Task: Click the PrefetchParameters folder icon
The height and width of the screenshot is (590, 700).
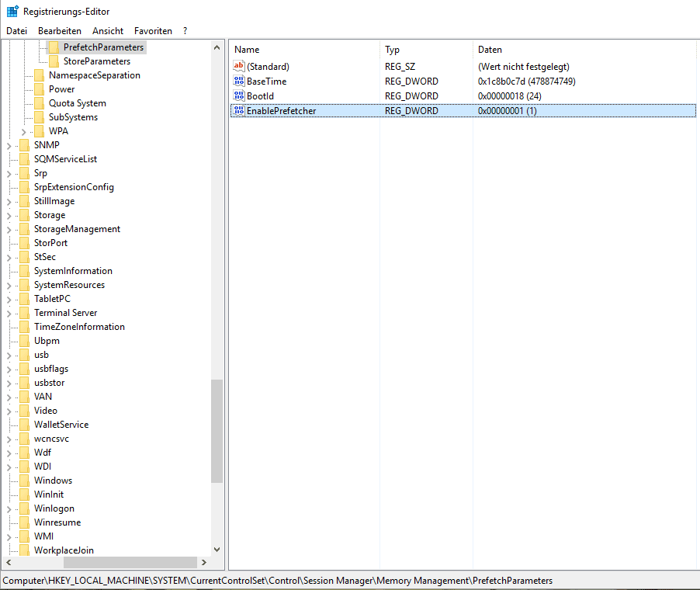Action: tap(54, 47)
